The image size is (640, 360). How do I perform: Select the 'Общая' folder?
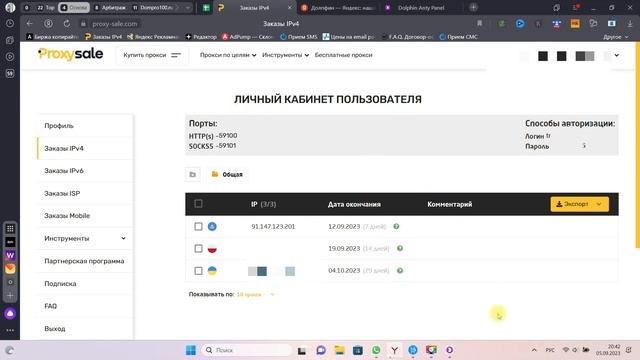pos(227,174)
